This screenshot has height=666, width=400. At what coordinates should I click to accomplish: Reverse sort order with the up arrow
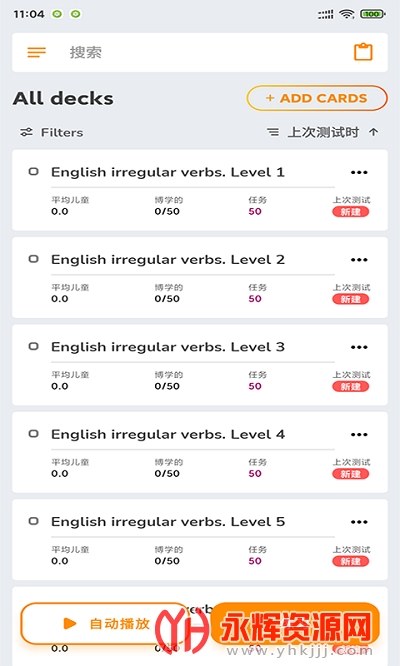[x=373, y=133]
